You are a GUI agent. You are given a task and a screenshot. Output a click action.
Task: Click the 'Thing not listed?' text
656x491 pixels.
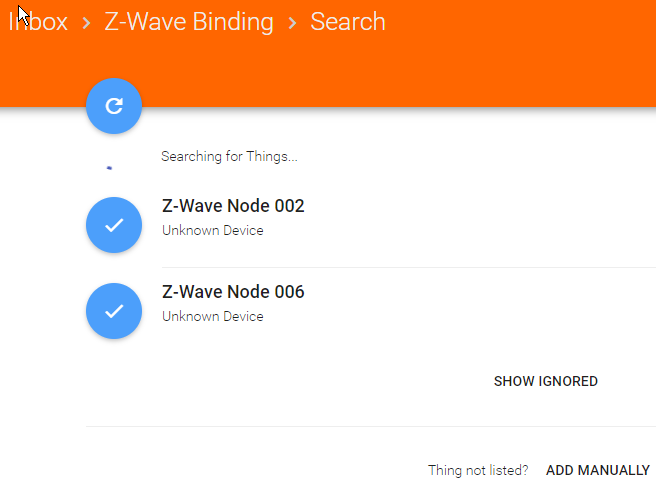(478, 470)
